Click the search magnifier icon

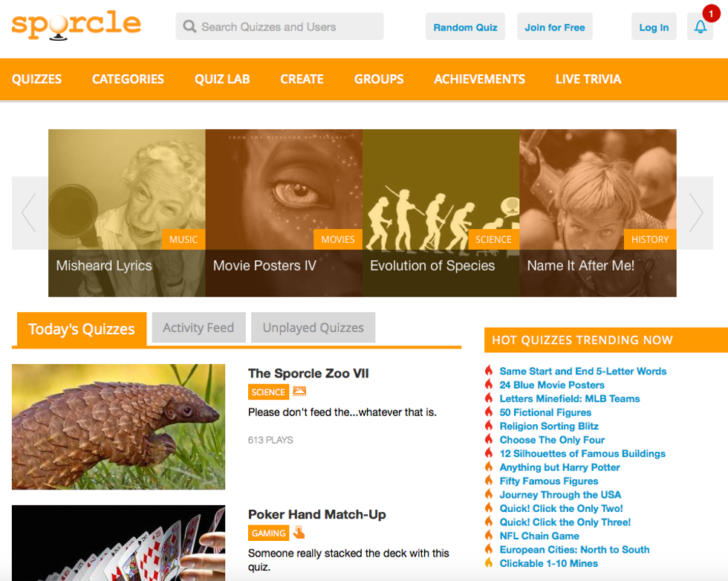(x=189, y=27)
